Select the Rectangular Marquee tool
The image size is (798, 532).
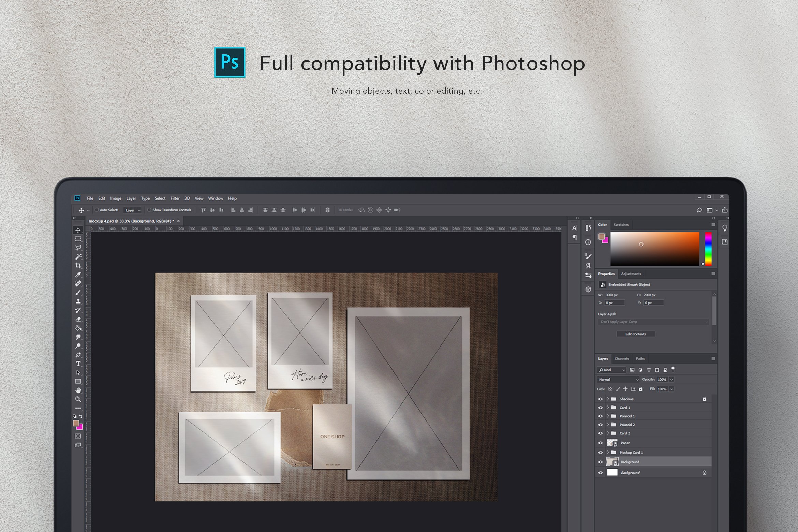(78, 239)
